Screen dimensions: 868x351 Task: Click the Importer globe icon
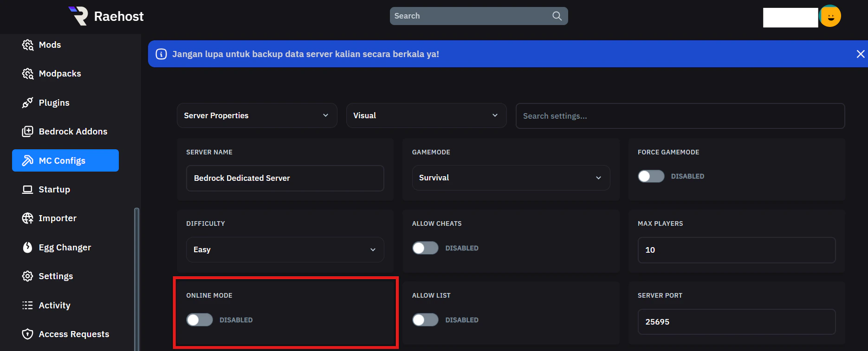click(28, 218)
